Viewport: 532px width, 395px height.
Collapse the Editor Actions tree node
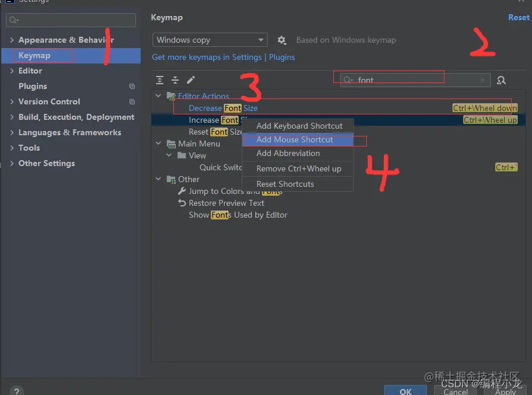point(158,96)
